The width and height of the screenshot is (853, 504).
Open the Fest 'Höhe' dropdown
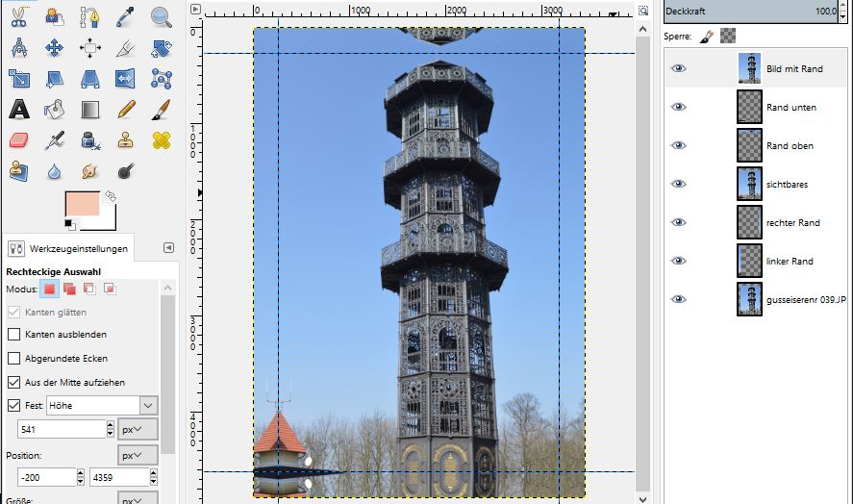tap(148, 406)
